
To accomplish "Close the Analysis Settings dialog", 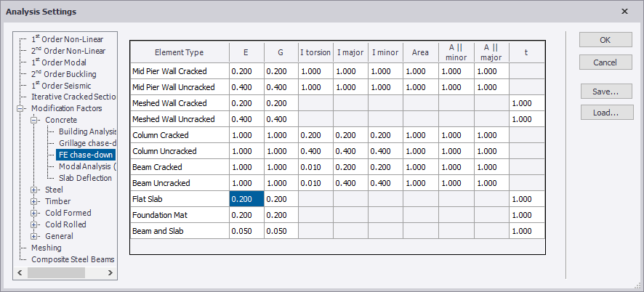I will [x=625, y=12].
